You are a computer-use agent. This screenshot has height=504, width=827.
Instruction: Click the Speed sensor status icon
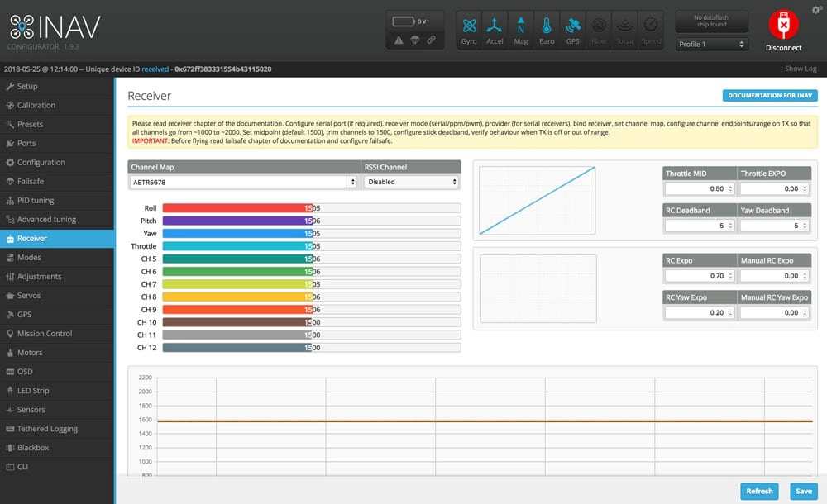[651, 31]
